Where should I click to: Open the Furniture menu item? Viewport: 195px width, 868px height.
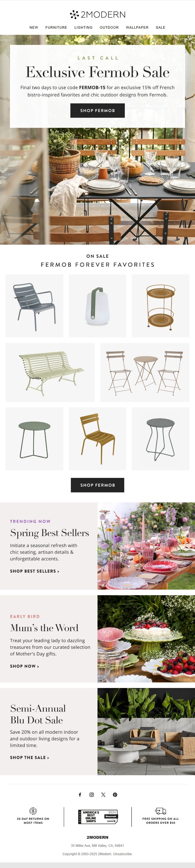coord(56,28)
